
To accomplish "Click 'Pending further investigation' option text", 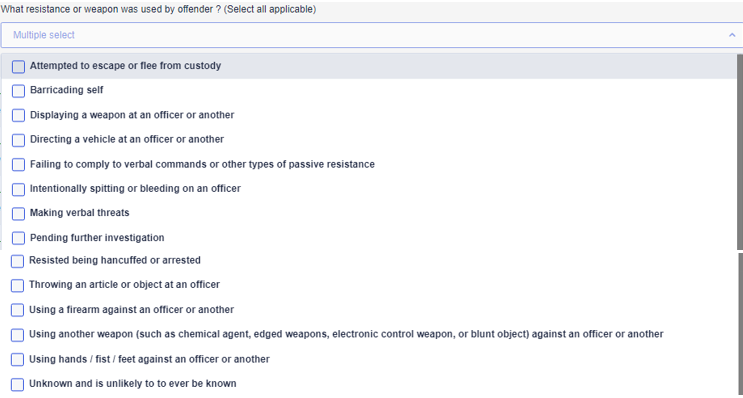I will point(97,237).
